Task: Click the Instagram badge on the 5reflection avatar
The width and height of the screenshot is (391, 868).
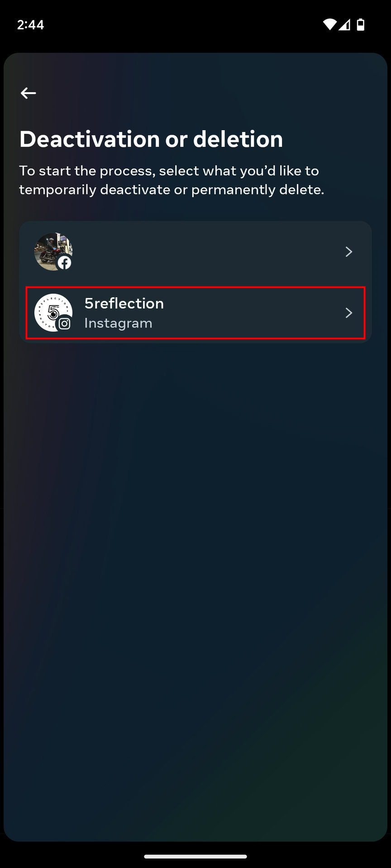Action: pyautogui.click(x=65, y=324)
